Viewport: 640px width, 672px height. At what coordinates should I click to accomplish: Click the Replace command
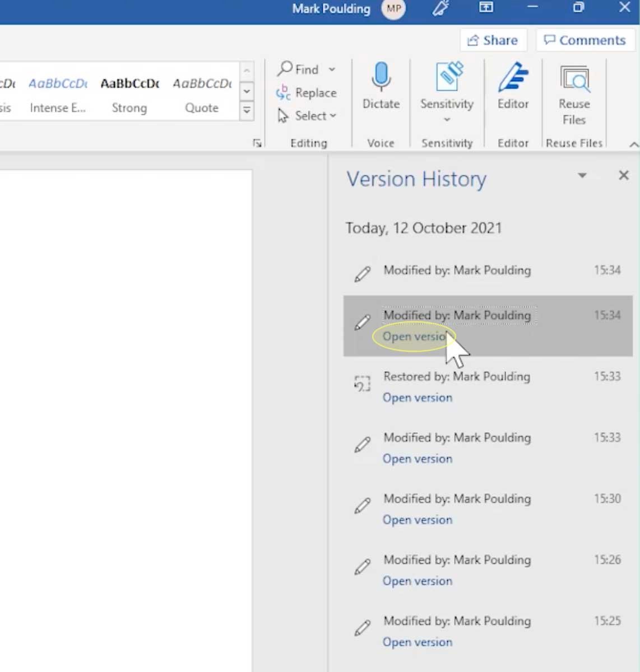coord(307,93)
